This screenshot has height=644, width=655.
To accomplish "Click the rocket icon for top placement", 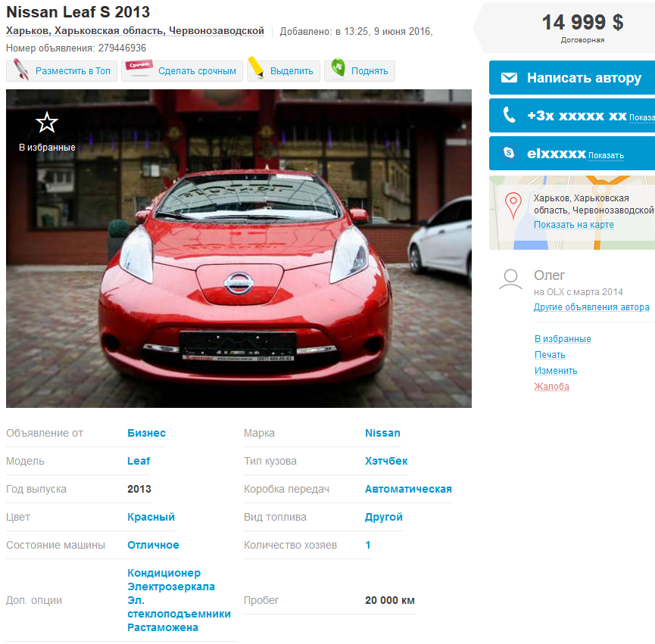I will pos(21,70).
